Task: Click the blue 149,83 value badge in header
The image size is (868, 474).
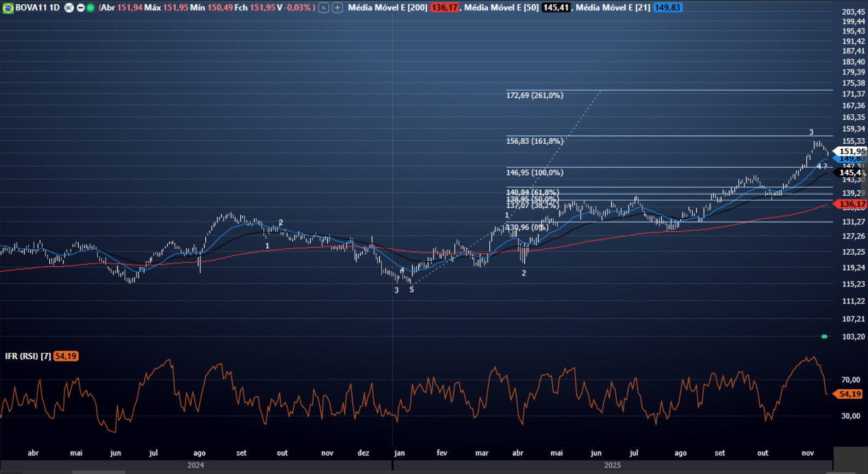Action: [x=668, y=8]
